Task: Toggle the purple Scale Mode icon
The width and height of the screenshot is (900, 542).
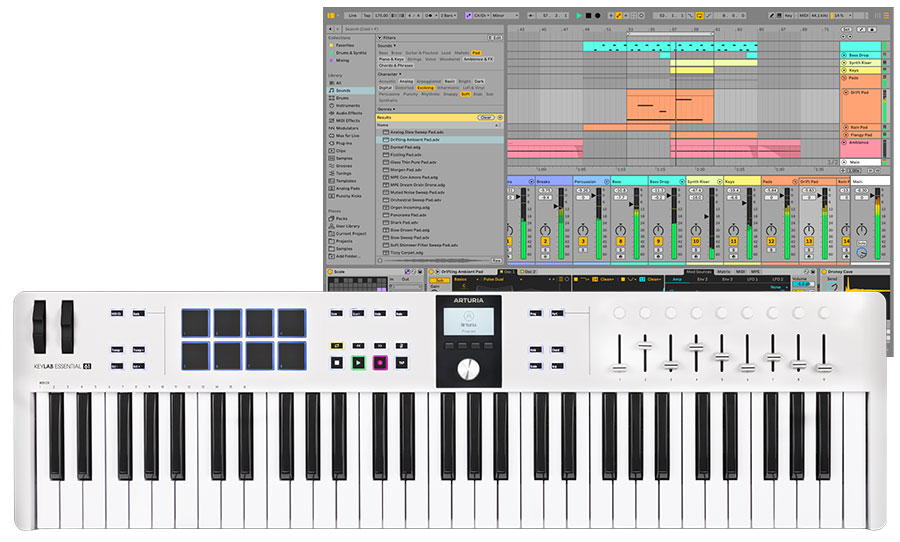Action: tap(468, 16)
